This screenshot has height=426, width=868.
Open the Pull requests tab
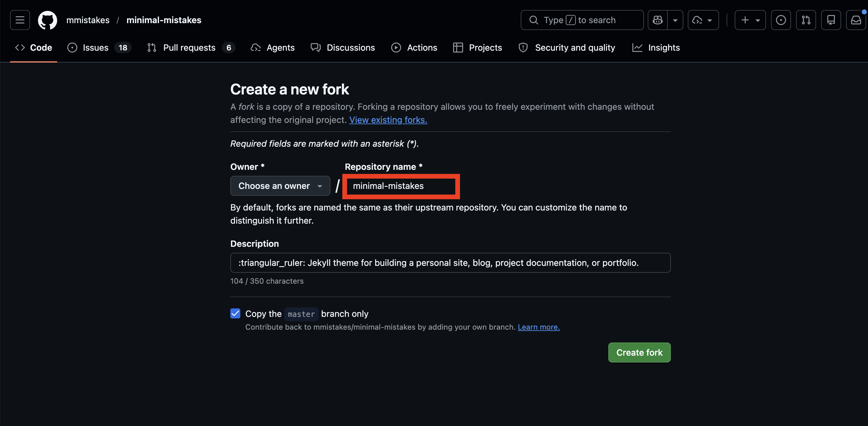coord(191,48)
